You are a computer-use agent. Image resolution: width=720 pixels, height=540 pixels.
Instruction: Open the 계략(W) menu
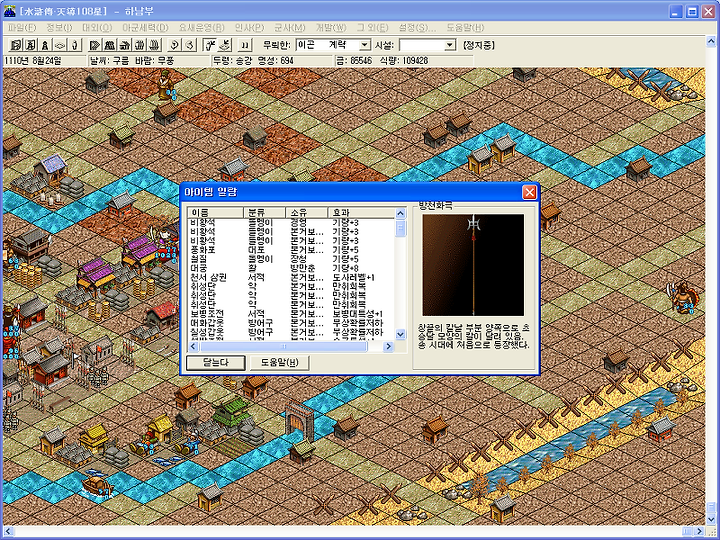331,28
